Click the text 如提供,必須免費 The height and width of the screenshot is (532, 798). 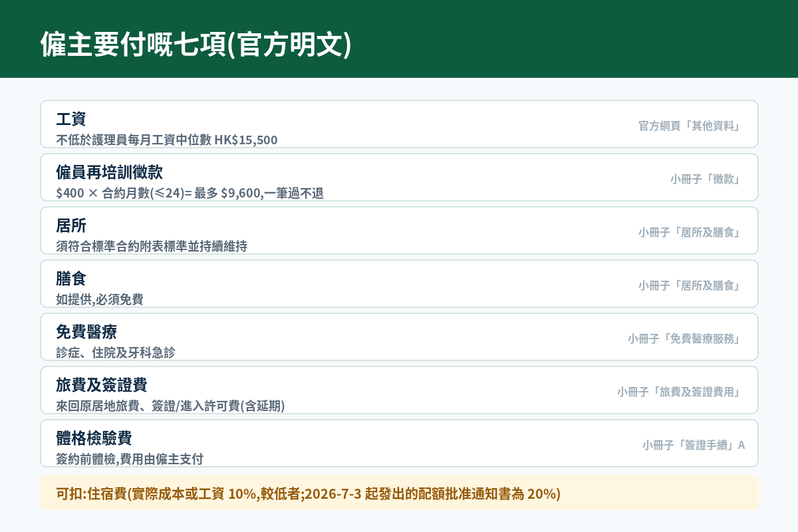click(100, 299)
